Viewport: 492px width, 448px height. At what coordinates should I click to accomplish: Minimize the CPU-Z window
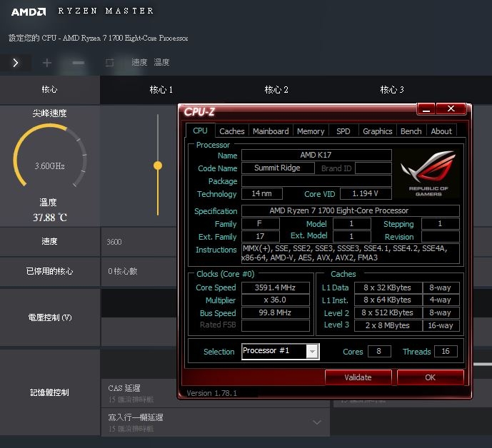coord(426,109)
